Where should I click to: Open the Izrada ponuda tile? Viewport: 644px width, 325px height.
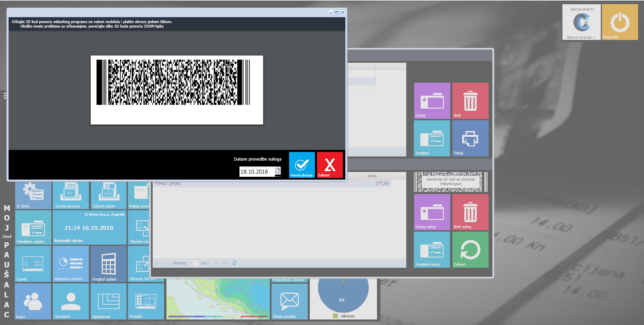(71, 195)
